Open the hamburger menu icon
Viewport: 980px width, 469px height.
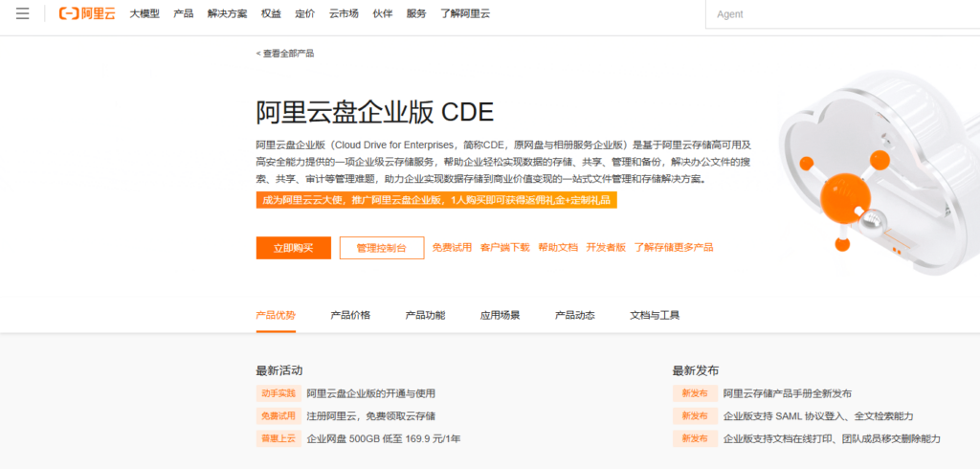point(23,13)
